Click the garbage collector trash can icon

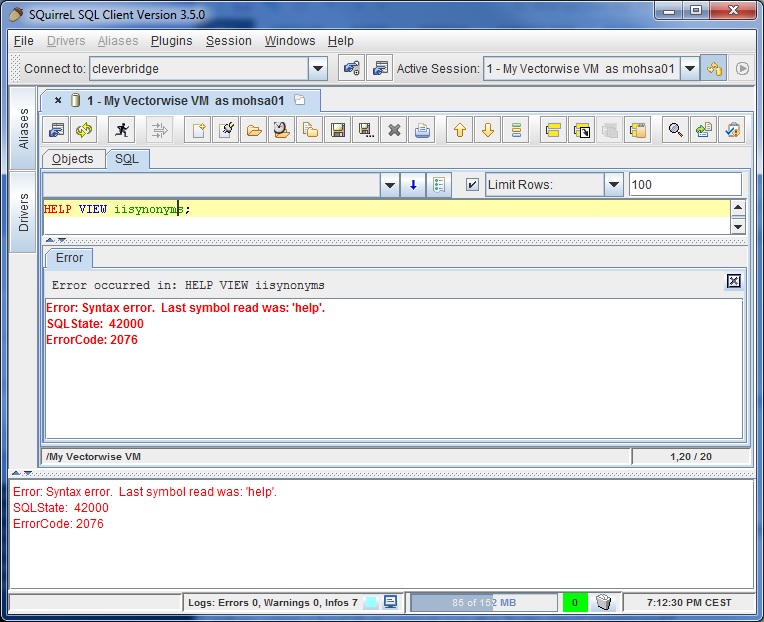[603, 602]
